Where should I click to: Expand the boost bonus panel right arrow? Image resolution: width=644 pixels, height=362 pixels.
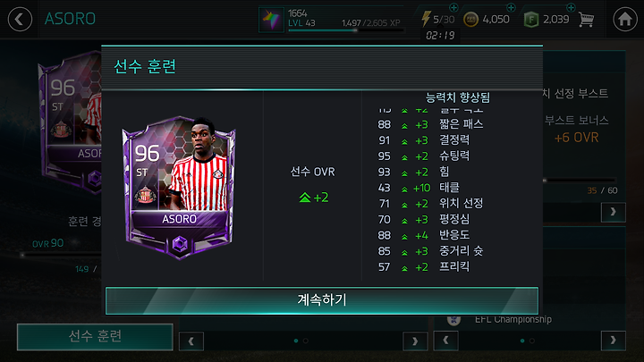point(614,212)
